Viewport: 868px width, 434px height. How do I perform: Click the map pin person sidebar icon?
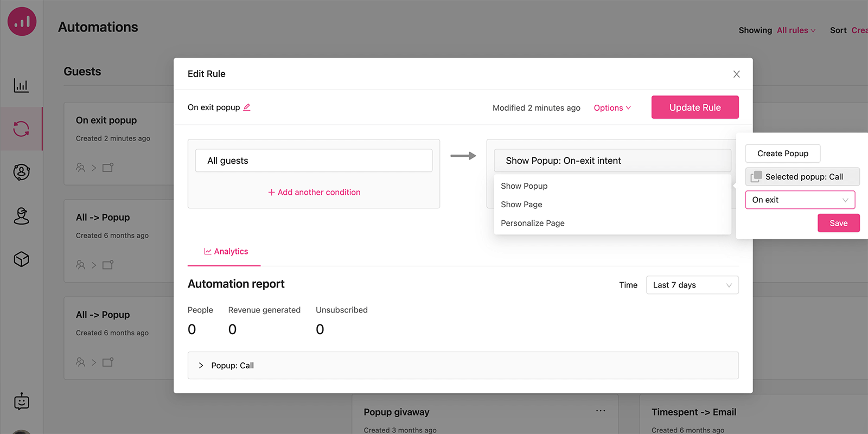21,216
